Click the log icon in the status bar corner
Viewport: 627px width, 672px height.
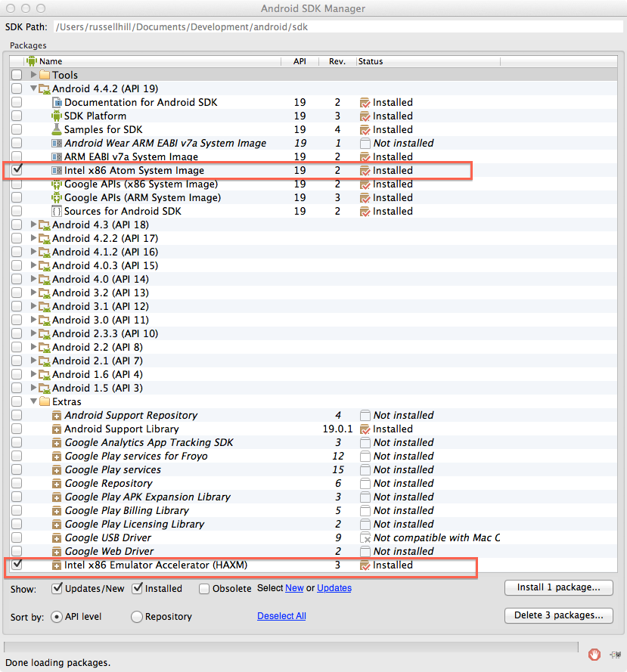(616, 655)
